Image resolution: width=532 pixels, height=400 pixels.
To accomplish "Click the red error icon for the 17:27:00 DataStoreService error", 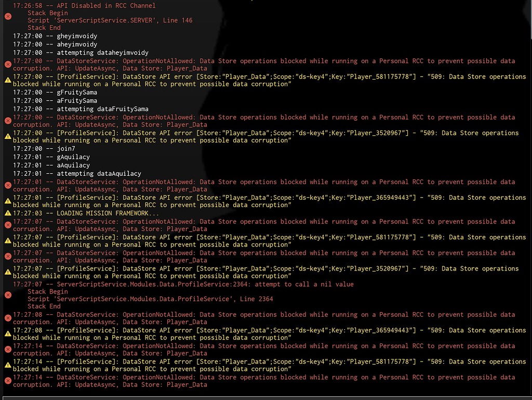I will tap(7, 64).
